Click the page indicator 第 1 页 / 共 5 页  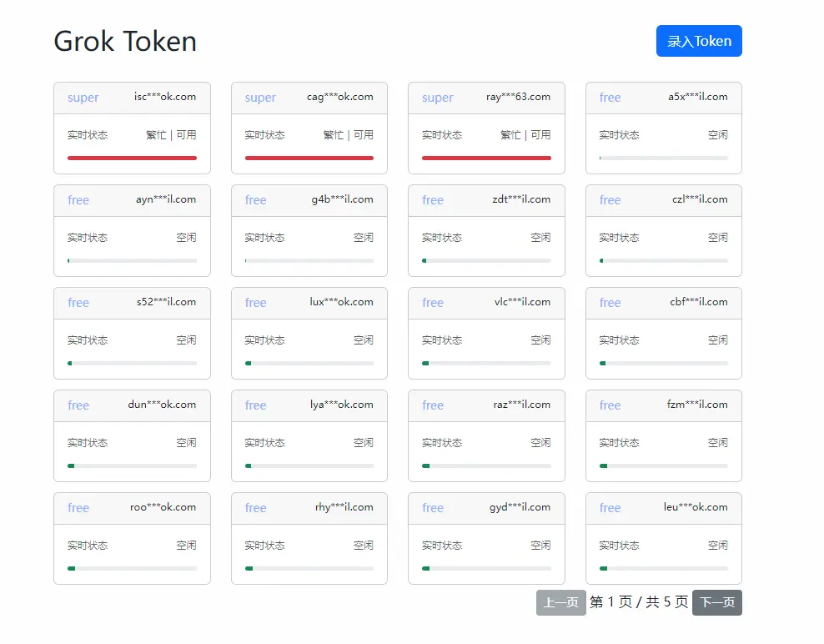coord(639,602)
